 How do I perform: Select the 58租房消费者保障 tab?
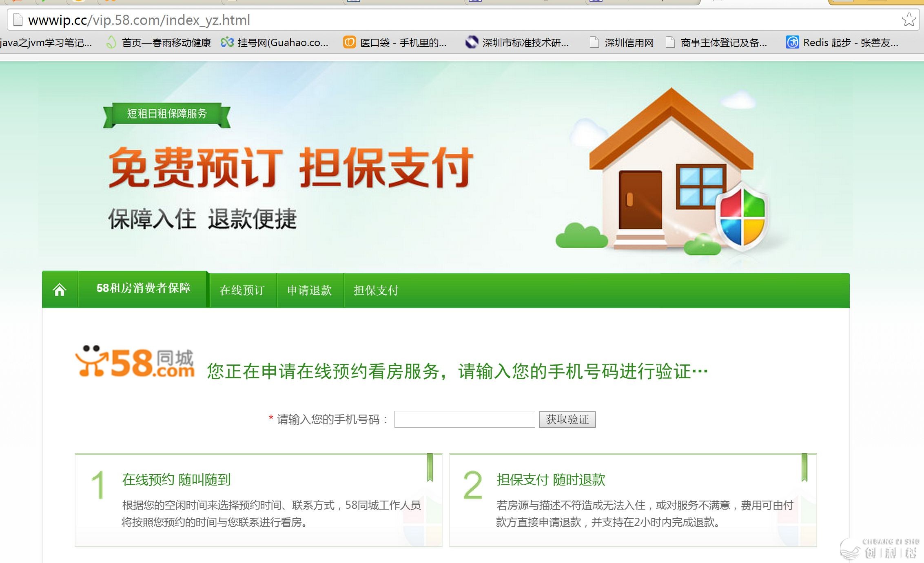(143, 288)
